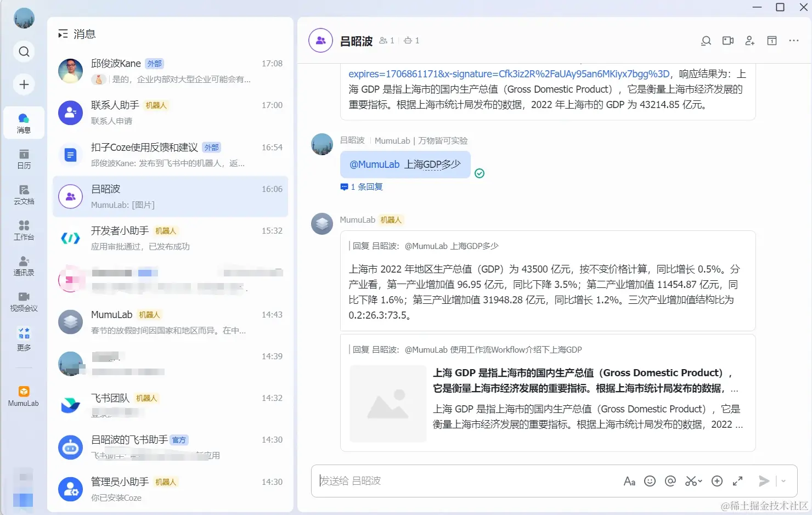Toggle the message list filter icon beside 消息
Viewport: 812px width, 515px height.
pyautogui.click(x=63, y=34)
